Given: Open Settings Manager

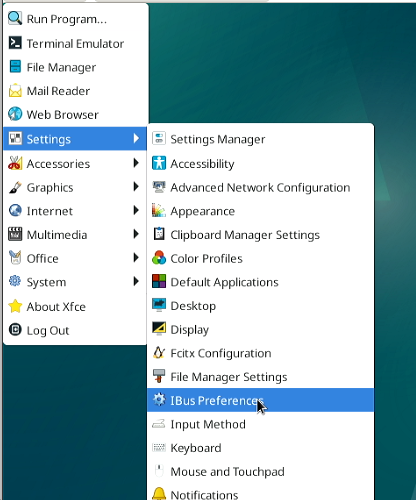Looking at the screenshot, I should point(261,139).
